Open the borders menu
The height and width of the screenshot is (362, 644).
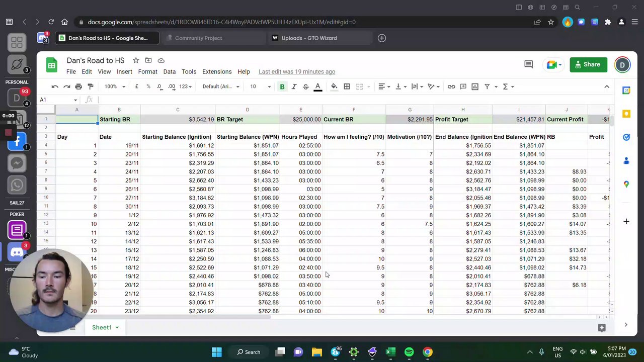(x=347, y=86)
